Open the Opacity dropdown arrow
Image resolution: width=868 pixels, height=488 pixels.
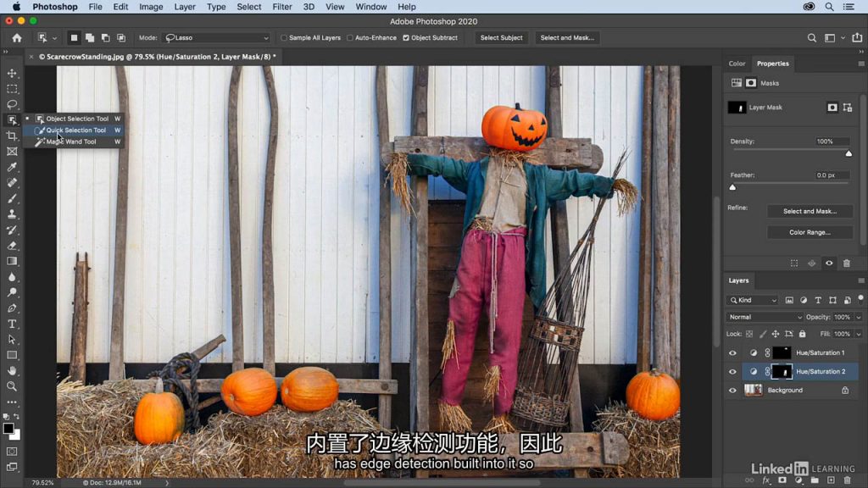[859, 317]
